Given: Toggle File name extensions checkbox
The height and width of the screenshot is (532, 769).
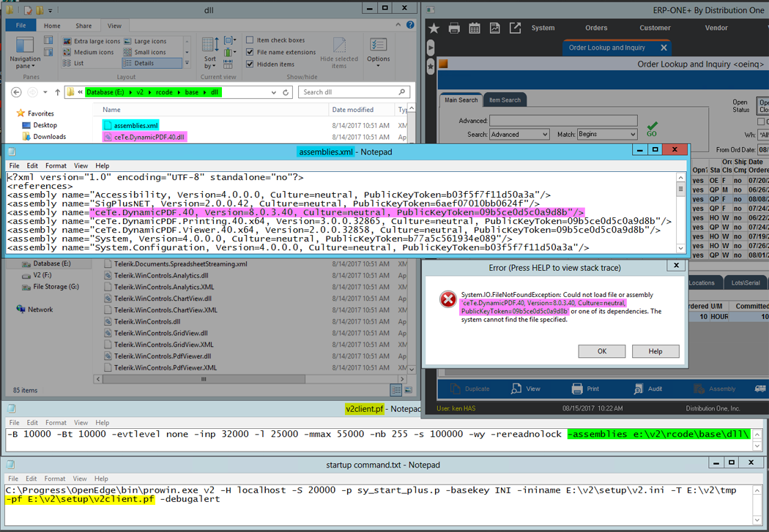Looking at the screenshot, I should point(250,52).
